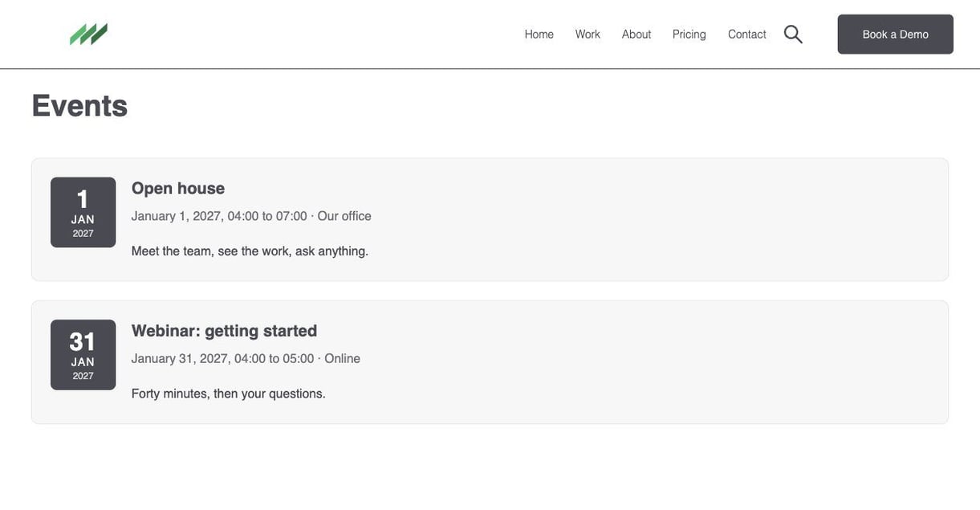The height and width of the screenshot is (510, 980).
Task: View the Pricing page
Action: point(689,35)
